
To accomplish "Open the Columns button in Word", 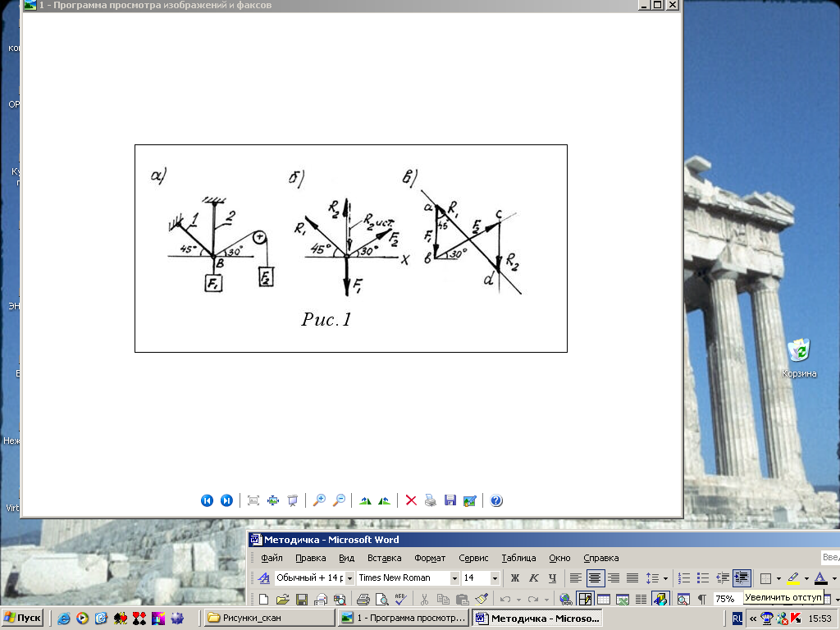I will click(x=641, y=599).
